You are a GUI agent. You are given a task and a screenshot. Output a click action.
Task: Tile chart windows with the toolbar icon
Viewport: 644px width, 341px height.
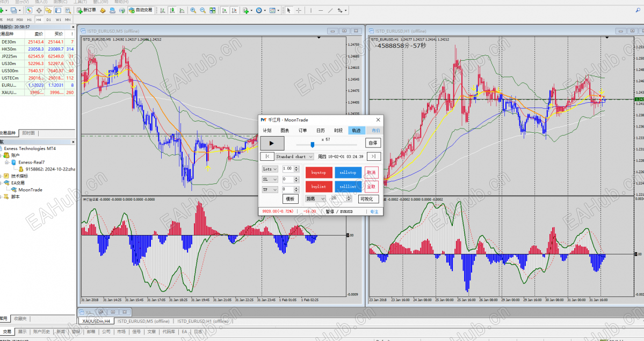(213, 10)
